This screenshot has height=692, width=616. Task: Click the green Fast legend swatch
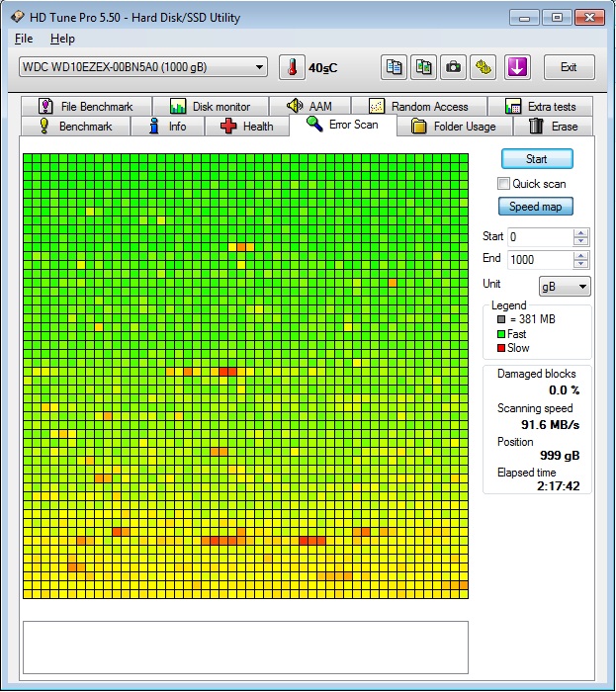pos(501,334)
